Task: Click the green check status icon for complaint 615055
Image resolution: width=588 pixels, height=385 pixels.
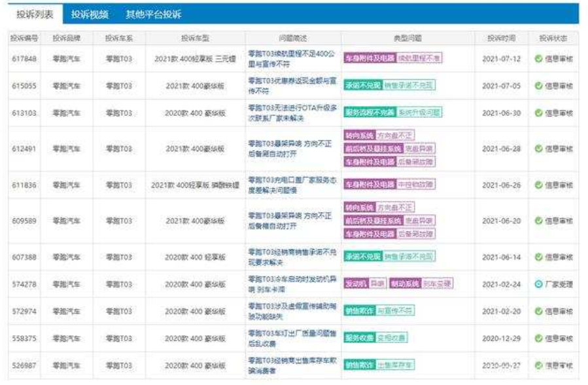Action: [x=538, y=86]
